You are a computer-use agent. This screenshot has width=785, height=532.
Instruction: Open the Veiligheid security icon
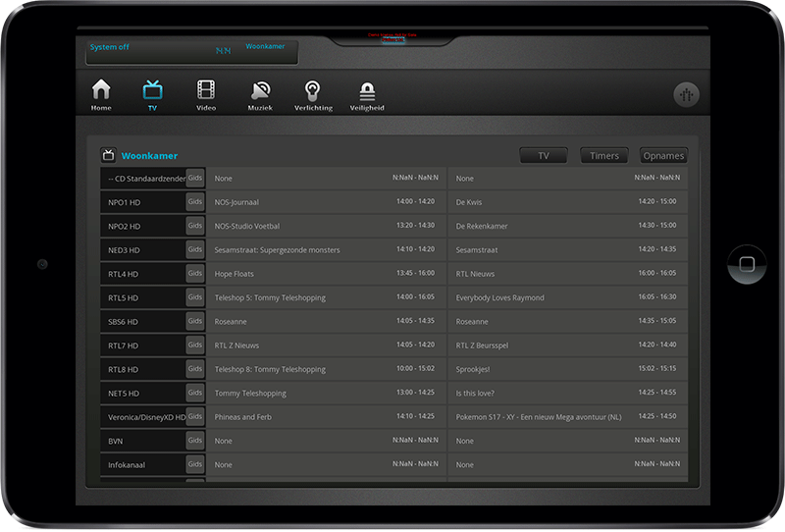click(x=367, y=91)
